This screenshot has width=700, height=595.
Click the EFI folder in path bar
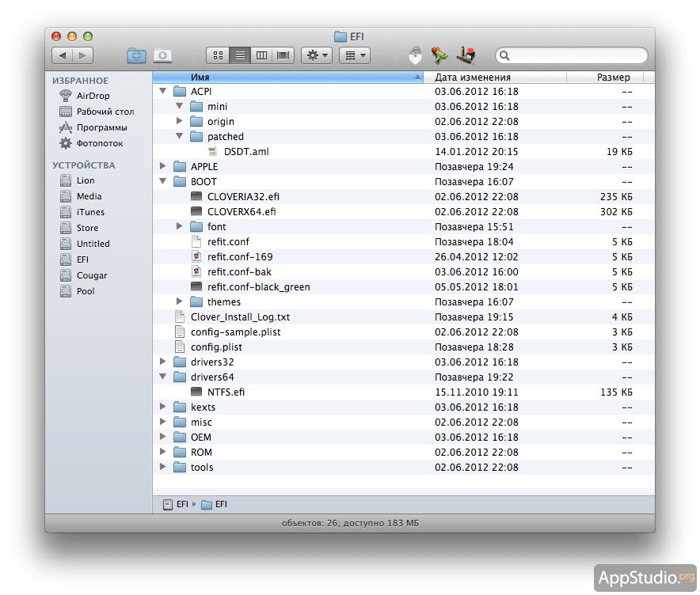click(215, 505)
